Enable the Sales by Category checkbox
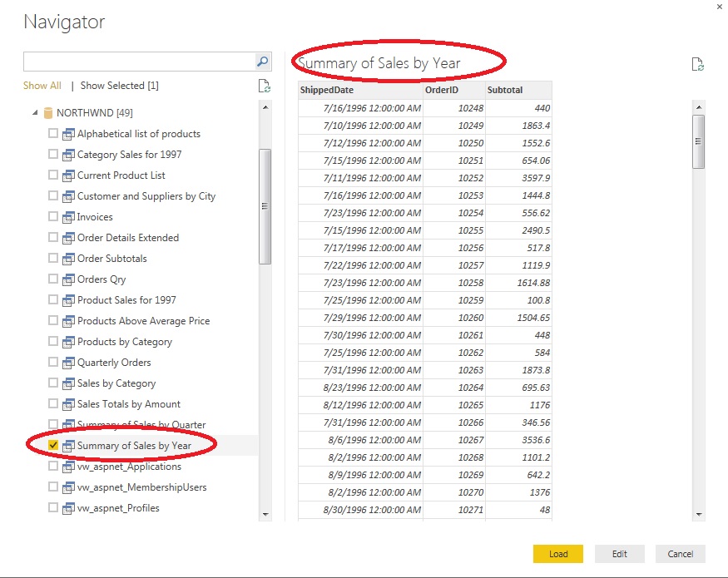Screen dimensions: 728x578 click(54, 383)
